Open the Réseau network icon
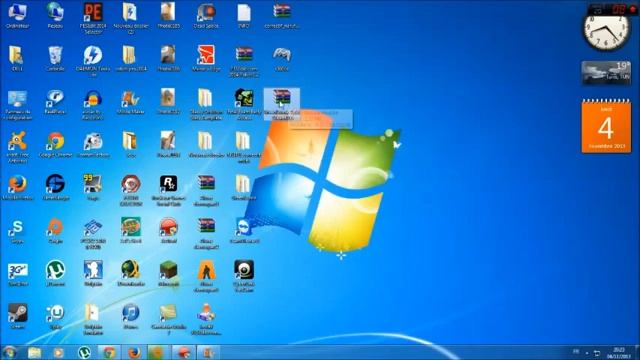Screen dimensions: 640x360 (55, 16)
